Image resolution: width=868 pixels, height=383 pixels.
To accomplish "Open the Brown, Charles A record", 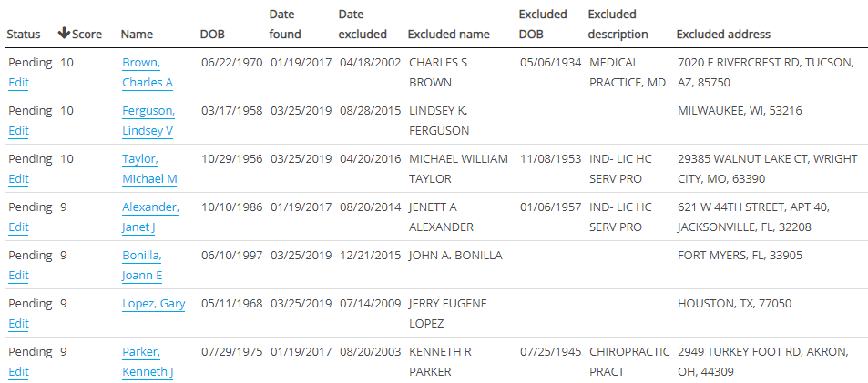I will coord(141,63).
